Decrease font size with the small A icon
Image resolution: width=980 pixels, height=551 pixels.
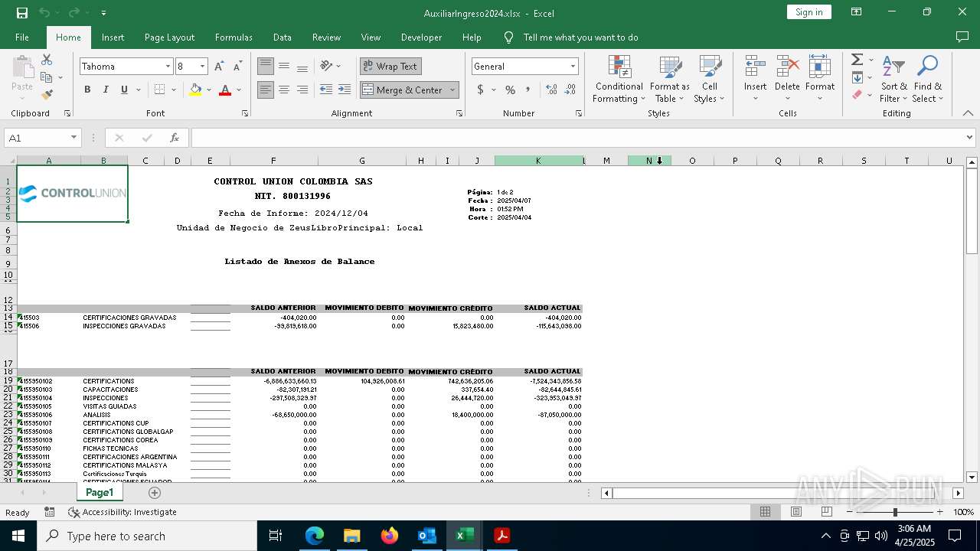[237, 67]
